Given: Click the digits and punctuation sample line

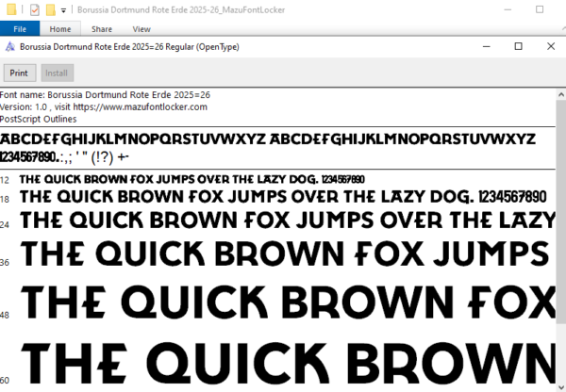Looking at the screenshot, I should 64,157.
